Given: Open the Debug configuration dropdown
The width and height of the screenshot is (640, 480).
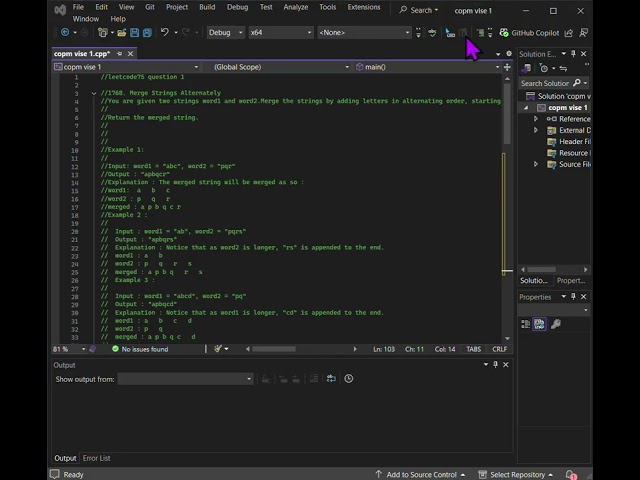Looking at the screenshot, I should click(225, 32).
